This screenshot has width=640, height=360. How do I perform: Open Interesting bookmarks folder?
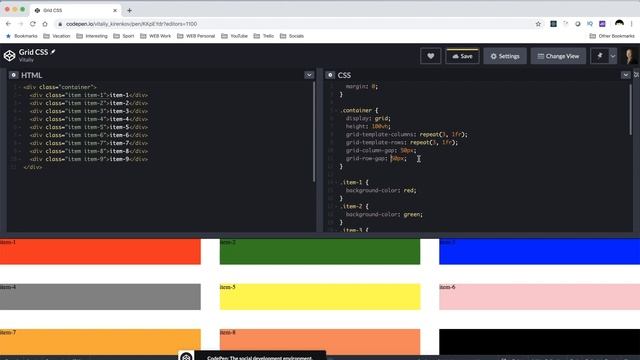[92, 36]
